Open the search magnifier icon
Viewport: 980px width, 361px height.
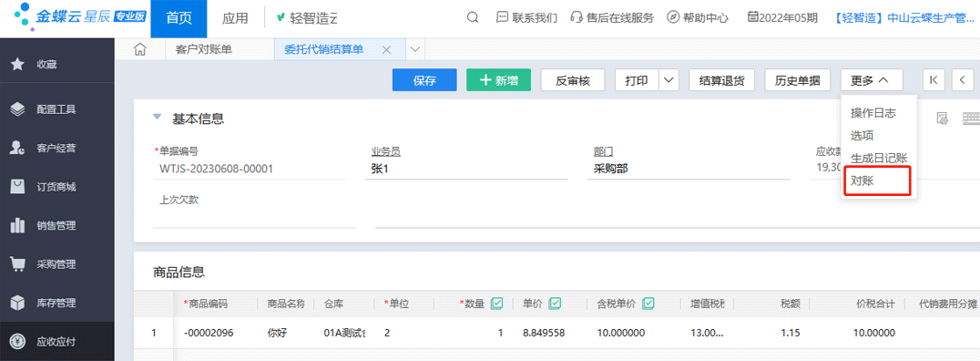tap(473, 17)
